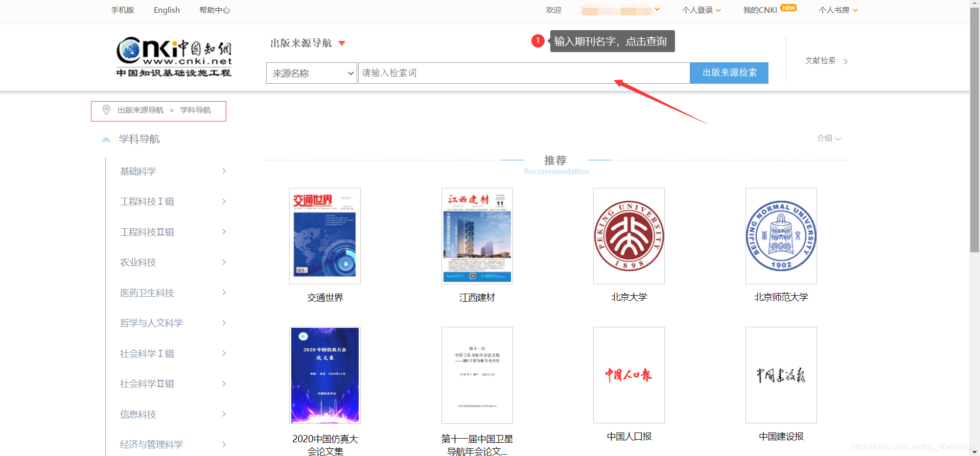980x456 pixels.
Task: Click 出版来源导航 heading
Action: pos(301,43)
